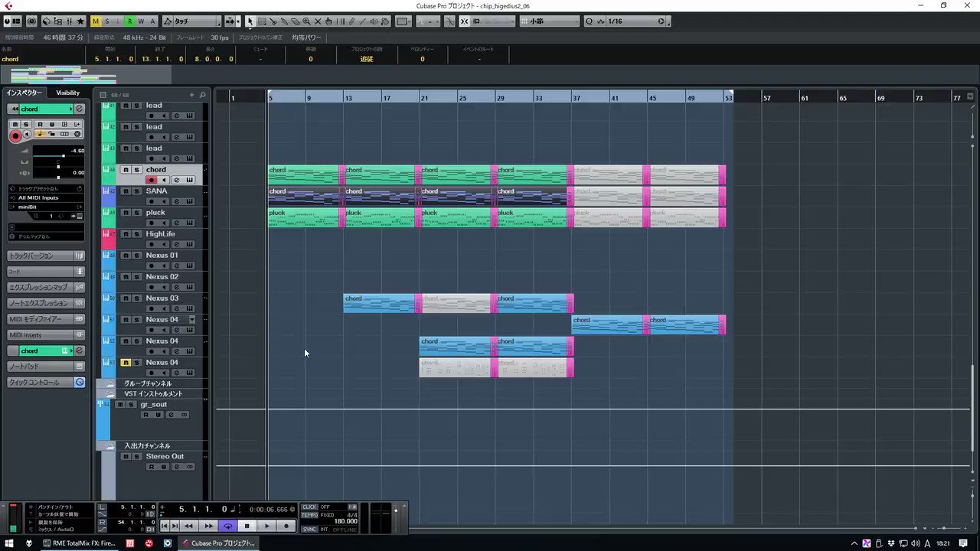Image resolution: width=980 pixels, height=551 pixels.
Task: Click the transport Fast Forward button
Action: click(208, 526)
